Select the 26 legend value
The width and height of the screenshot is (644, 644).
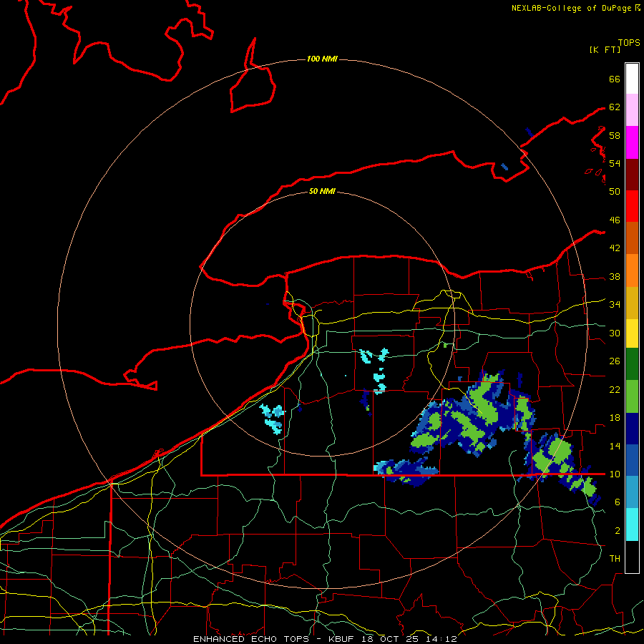(x=615, y=361)
